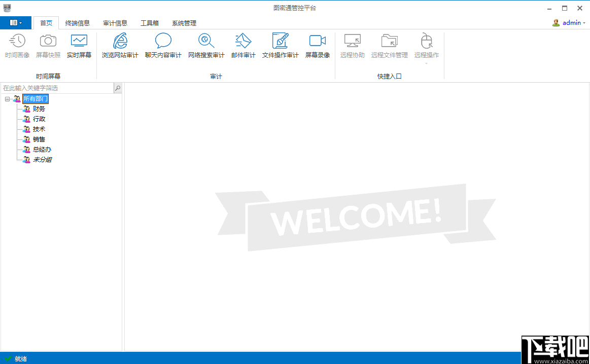Launch 远程协助 remote assistance

click(353, 46)
